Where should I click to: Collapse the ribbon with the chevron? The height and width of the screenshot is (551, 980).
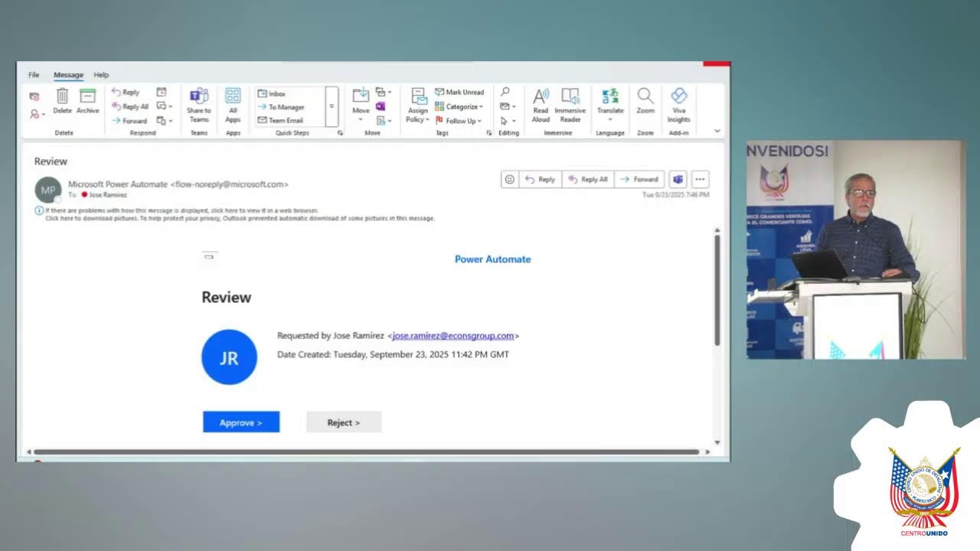[717, 131]
